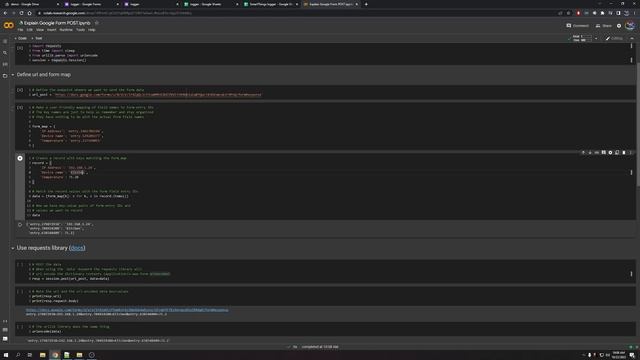Image resolution: width=640 pixels, height=360 pixels.
Task: Add a code cell with + Code
Action: pyautogui.click(x=20, y=38)
